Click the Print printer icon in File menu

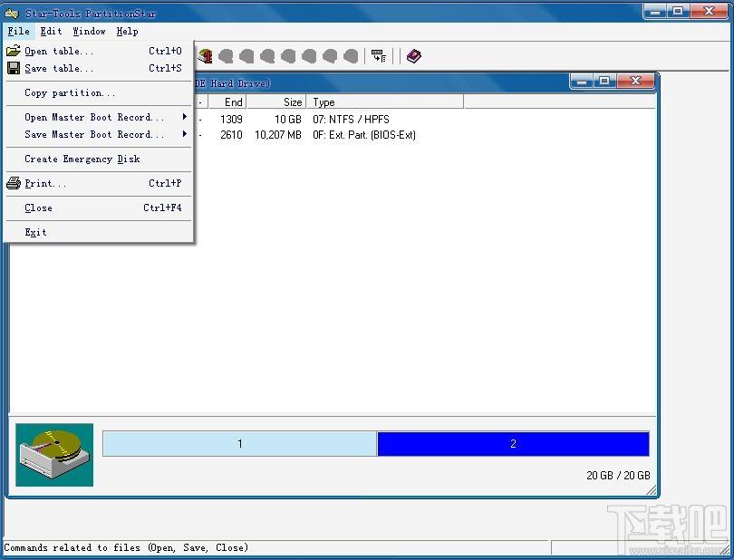pos(14,183)
